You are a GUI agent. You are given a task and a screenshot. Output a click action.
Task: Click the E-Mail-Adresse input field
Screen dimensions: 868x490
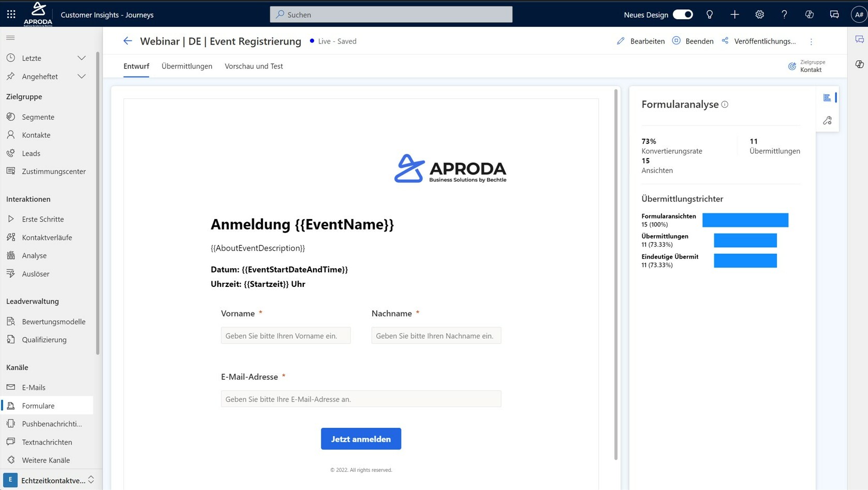(361, 399)
